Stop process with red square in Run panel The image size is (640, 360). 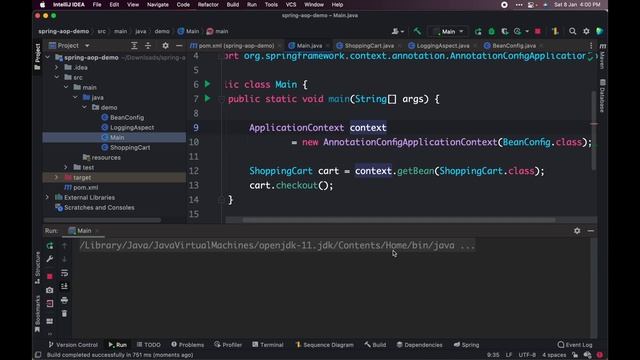pyautogui.click(x=50, y=276)
